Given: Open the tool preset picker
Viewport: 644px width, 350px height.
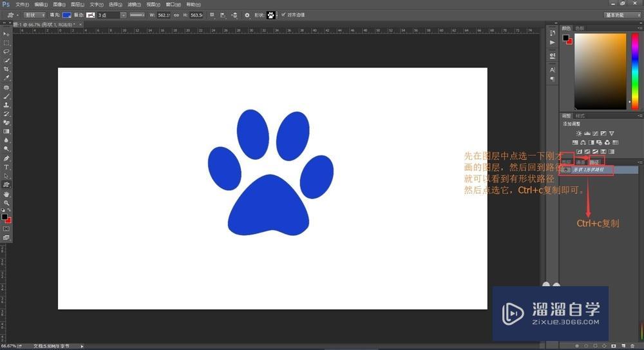Looking at the screenshot, I should click(x=12, y=15).
